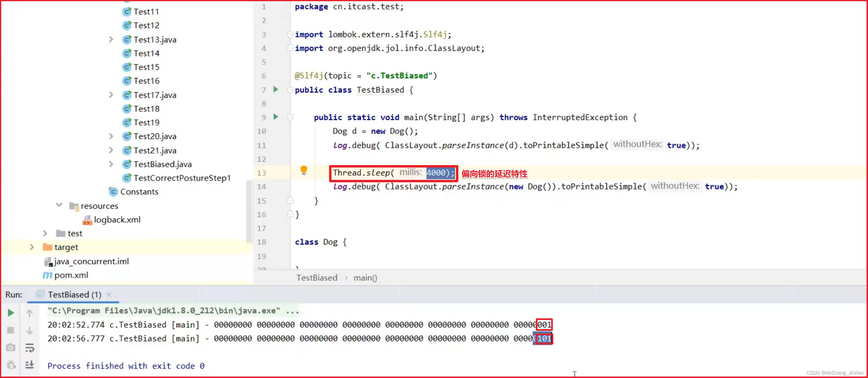
Task: Expand the target folder
Action: (x=32, y=247)
